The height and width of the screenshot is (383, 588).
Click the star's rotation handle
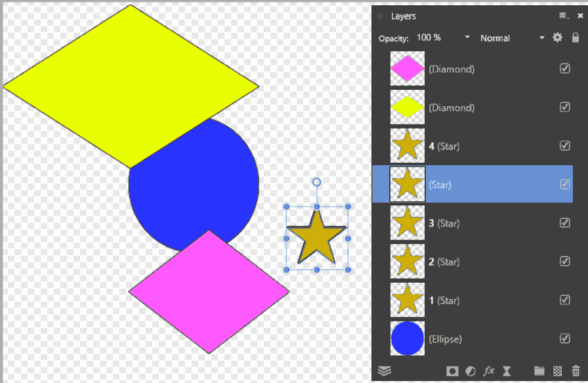(x=317, y=182)
